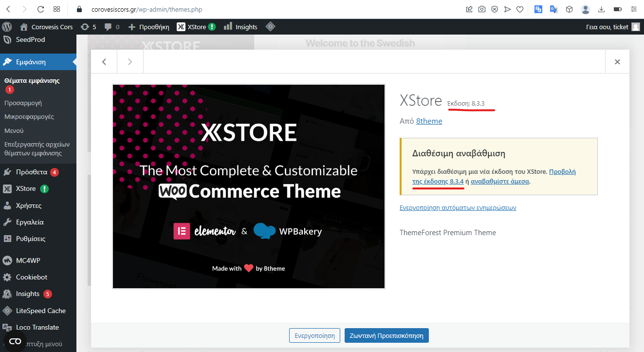Click the LiteSpeed diamond toolbar icon
The width and height of the screenshot is (644, 352).
(271, 27)
